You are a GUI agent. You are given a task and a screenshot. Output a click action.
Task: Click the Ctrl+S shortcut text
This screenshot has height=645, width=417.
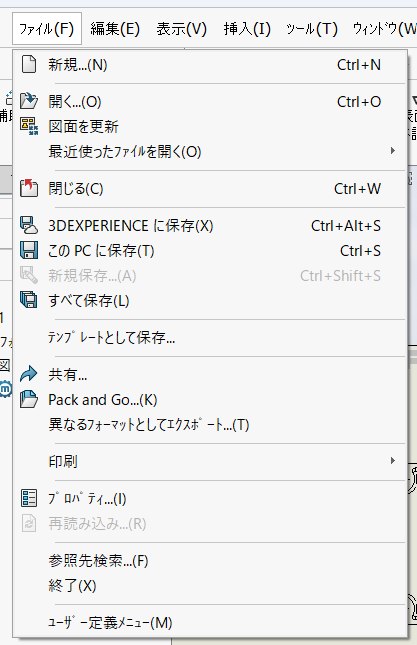pos(361,251)
